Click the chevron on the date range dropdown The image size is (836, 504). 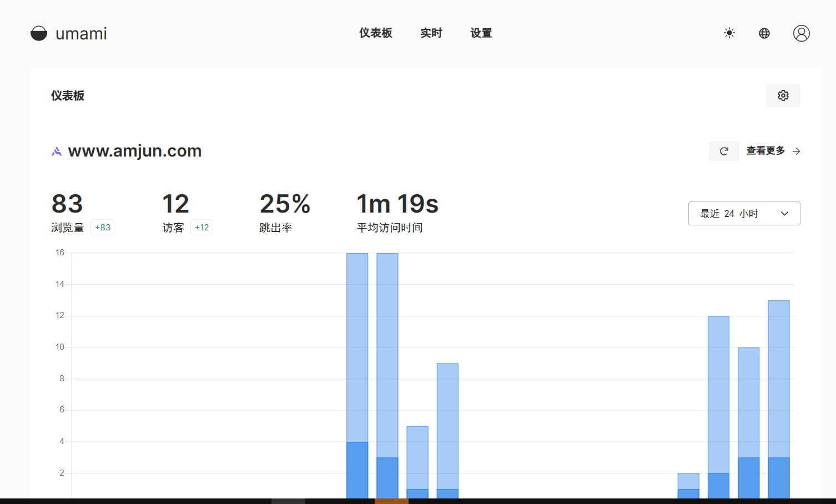point(784,213)
